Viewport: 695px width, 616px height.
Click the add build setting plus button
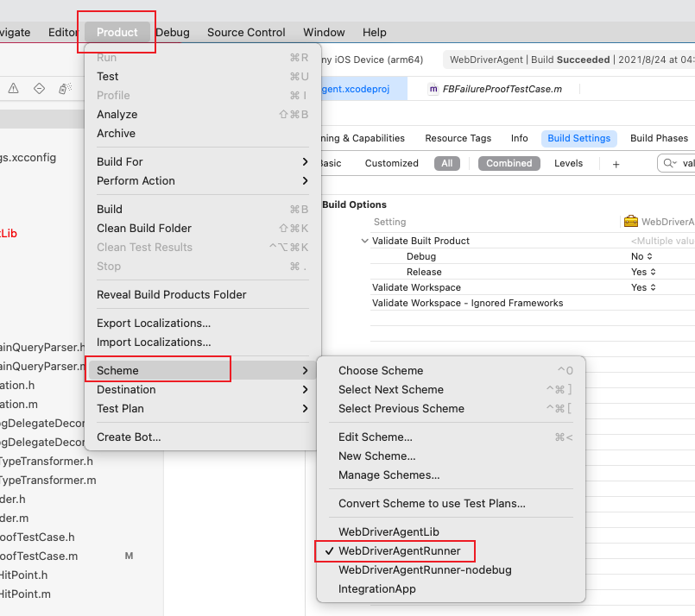point(616,164)
